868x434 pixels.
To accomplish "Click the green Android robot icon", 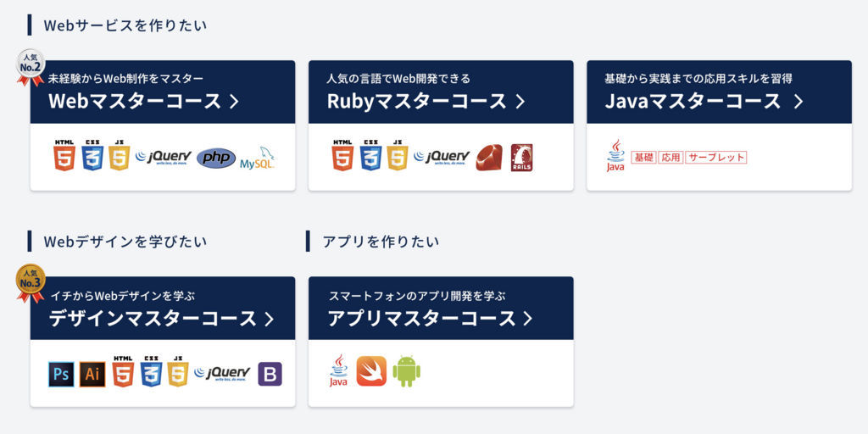I will pos(407,371).
